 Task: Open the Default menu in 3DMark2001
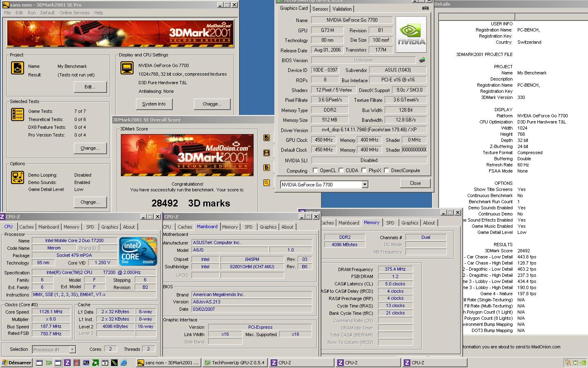click(x=47, y=13)
